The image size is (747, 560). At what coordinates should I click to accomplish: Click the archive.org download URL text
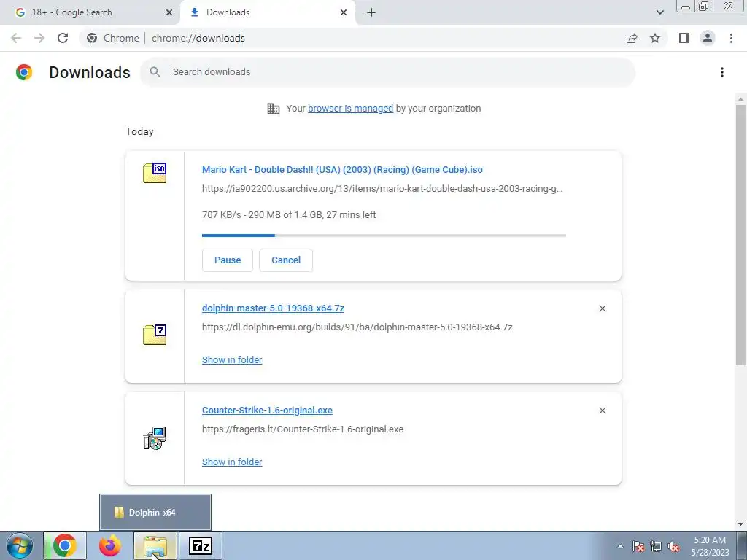[382, 189]
